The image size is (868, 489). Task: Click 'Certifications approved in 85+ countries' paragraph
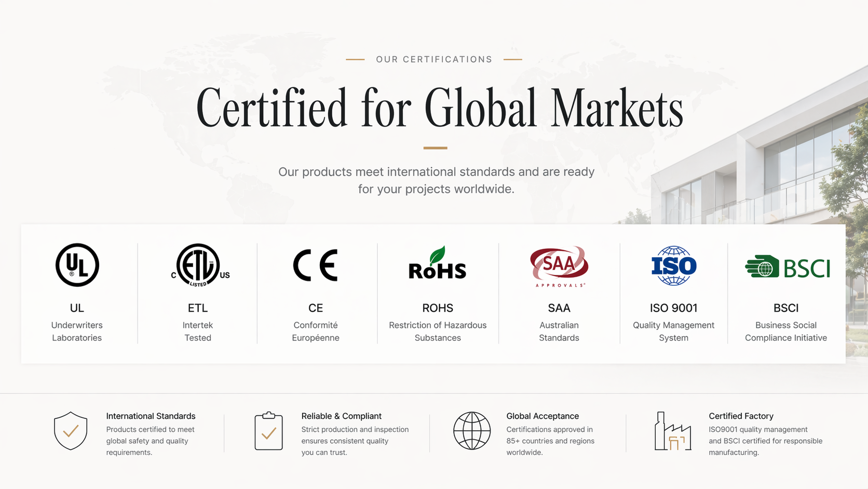click(550, 441)
